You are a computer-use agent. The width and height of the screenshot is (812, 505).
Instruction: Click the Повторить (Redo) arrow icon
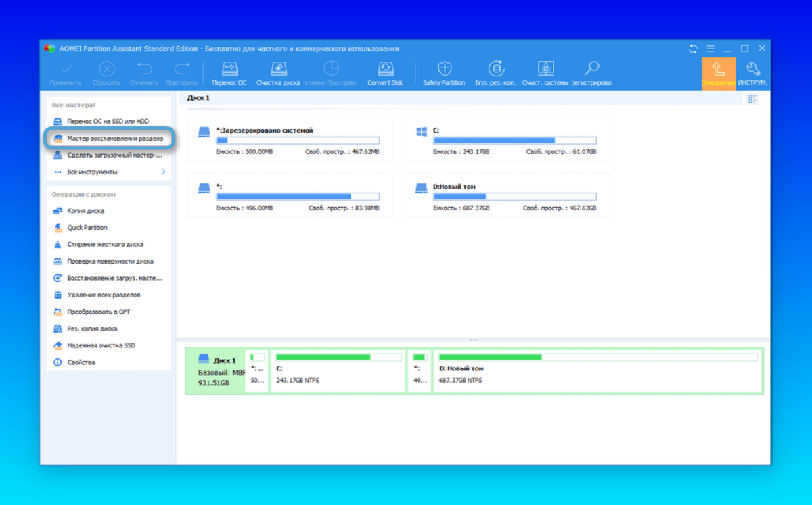181,68
